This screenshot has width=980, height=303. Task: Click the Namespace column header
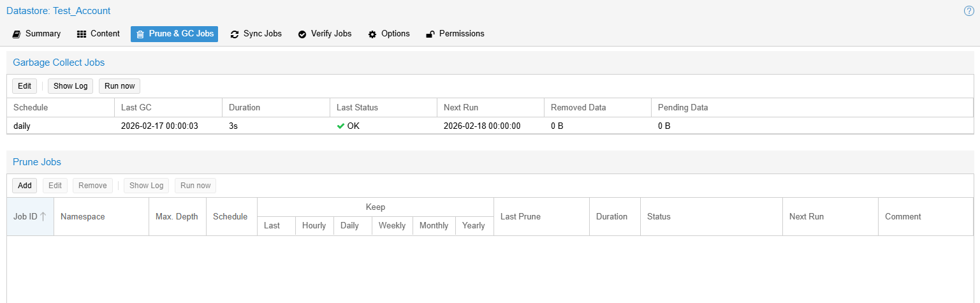(x=83, y=217)
